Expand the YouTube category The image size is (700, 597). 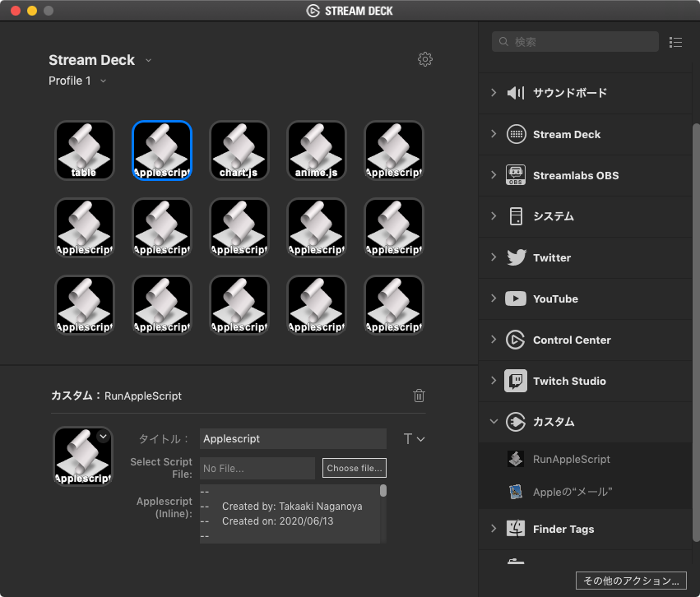[494, 298]
